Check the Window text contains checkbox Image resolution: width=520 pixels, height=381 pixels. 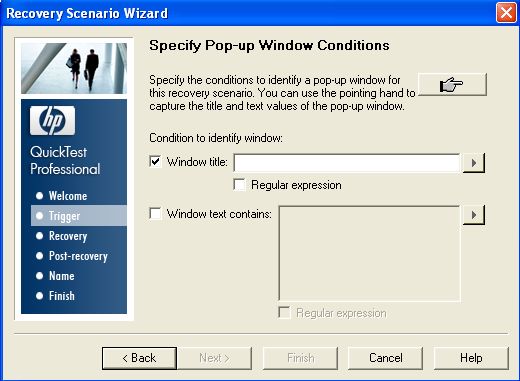(x=155, y=213)
